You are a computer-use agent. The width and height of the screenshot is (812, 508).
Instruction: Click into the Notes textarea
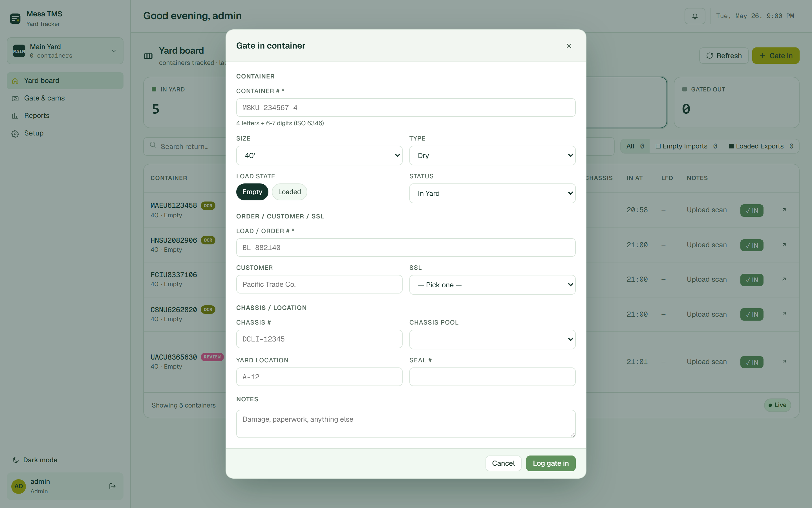(x=406, y=424)
